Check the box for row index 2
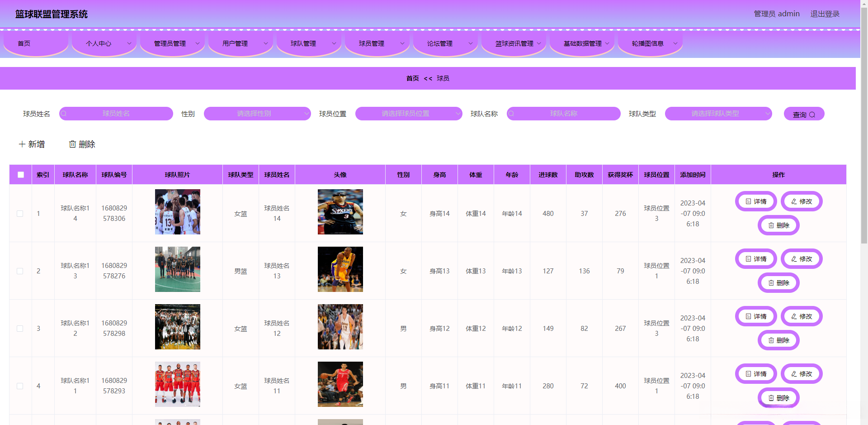The height and width of the screenshot is (425, 868). (x=20, y=271)
